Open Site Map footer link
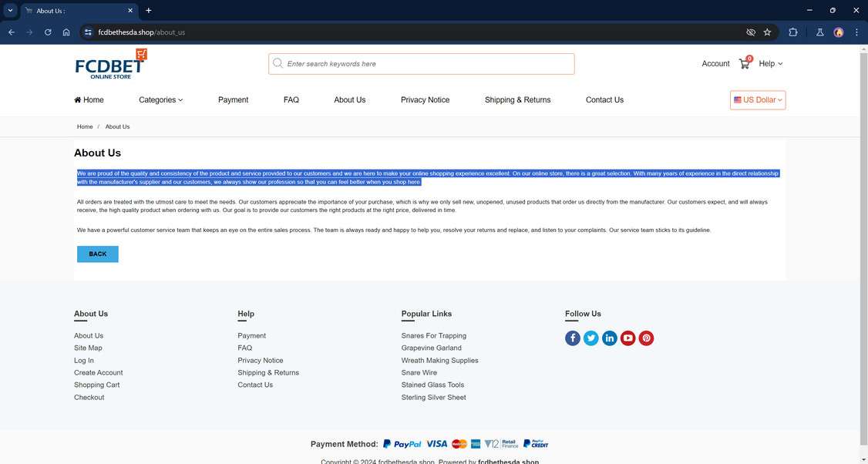868x464 pixels. point(88,348)
